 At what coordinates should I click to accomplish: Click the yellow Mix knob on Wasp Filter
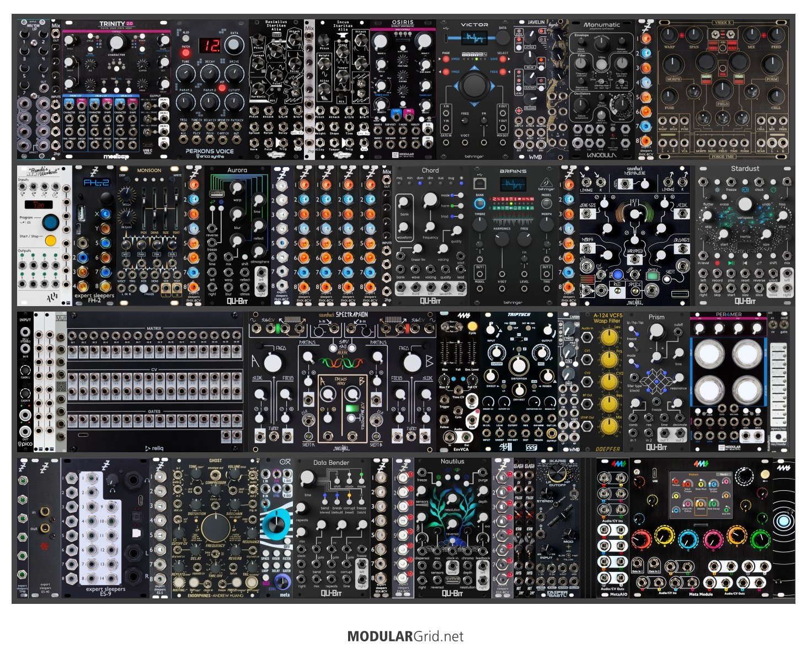pyautogui.click(x=608, y=426)
